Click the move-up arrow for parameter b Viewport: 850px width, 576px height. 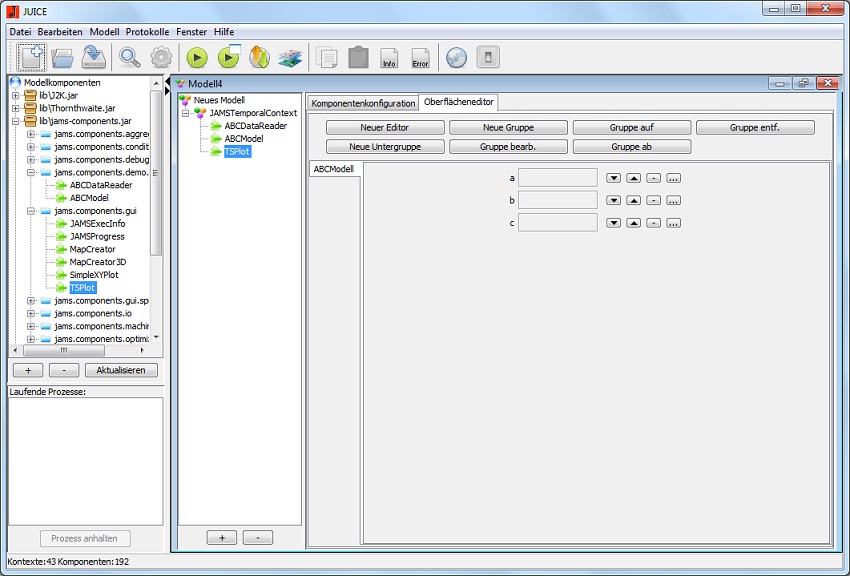pos(633,200)
